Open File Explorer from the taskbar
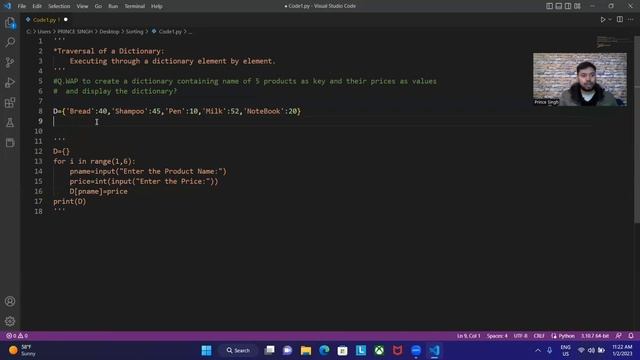Screen dimensions: 640x360 (306, 350)
